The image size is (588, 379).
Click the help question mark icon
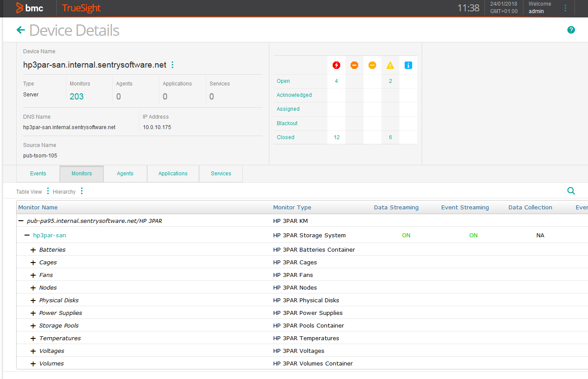[x=571, y=30]
